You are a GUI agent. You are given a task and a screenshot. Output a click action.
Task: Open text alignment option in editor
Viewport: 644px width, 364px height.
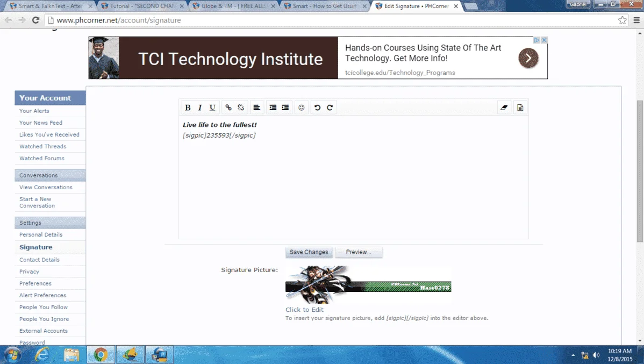pyautogui.click(x=257, y=108)
